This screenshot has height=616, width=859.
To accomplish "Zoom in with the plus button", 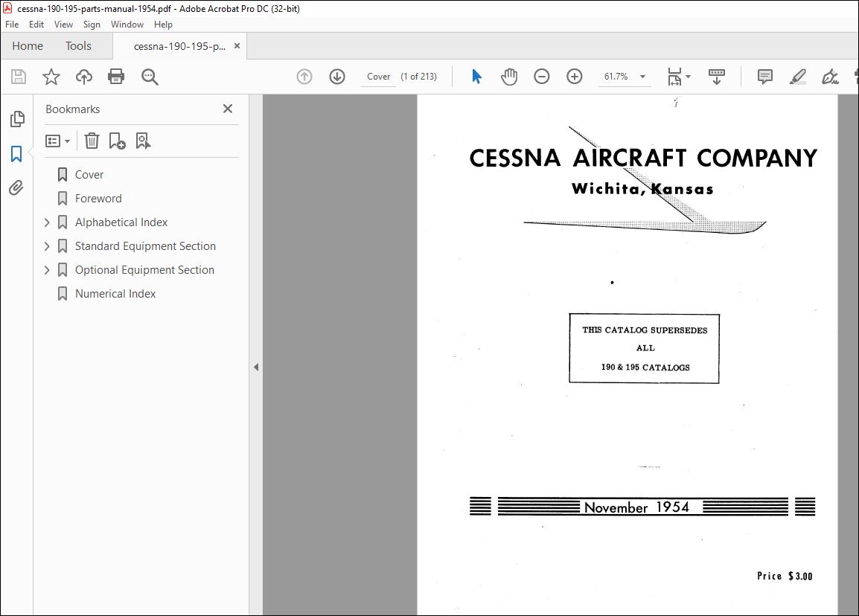I will click(x=574, y=77).
